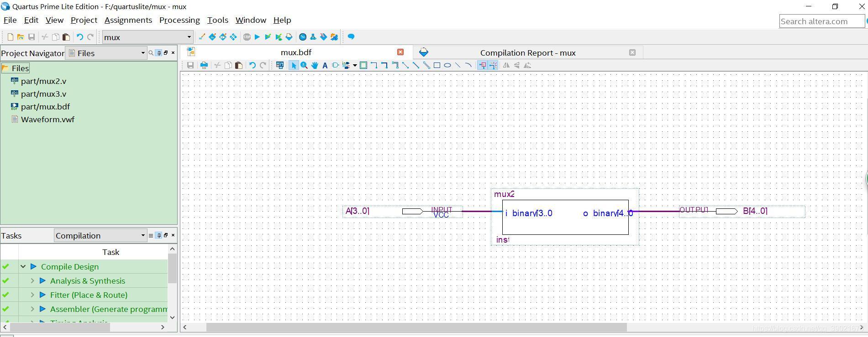Click the schematic horizontal scrollbar
This screenshot has height=337, width=868.
point(416,327)
